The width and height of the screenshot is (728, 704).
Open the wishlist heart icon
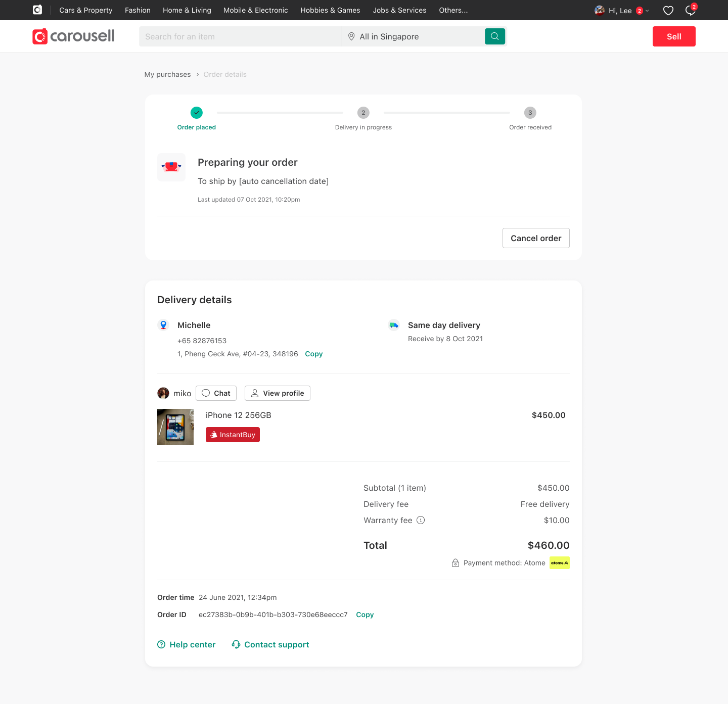pos(668,10)
